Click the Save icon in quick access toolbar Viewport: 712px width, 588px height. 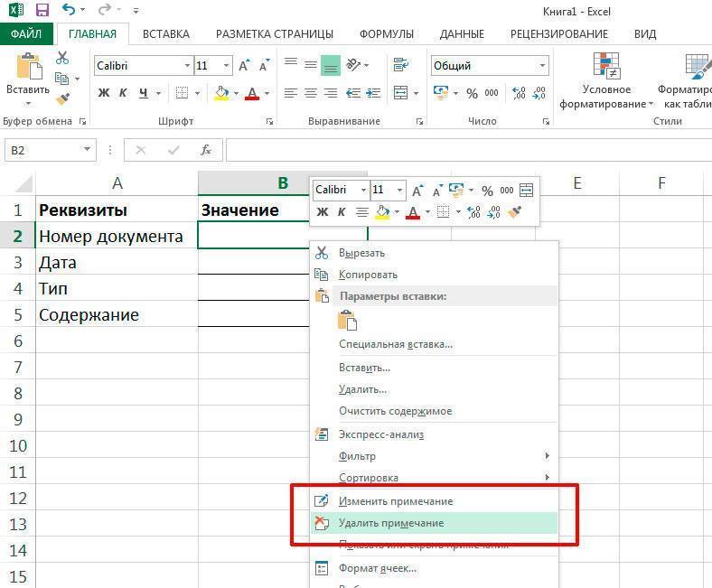(x=41, y=10)
